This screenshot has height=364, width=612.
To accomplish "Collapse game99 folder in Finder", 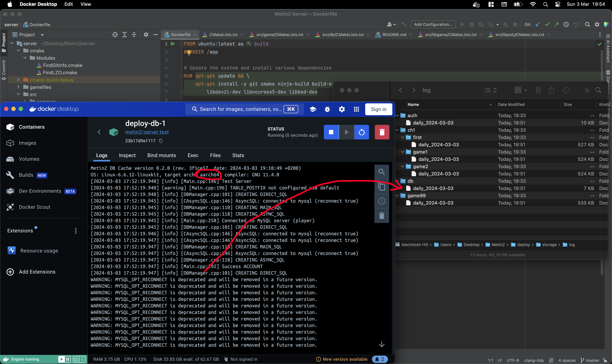I will point(397,195).
